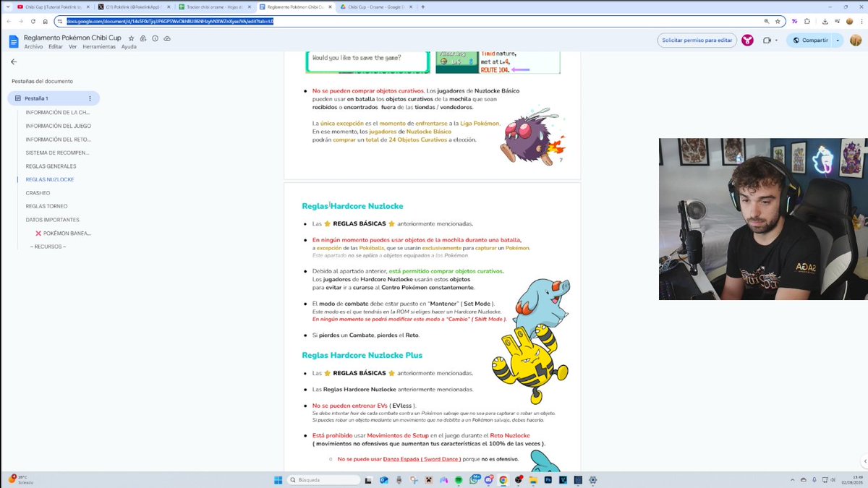Open the Windows Start menu
The height and width of the screenshot is (488, 868).
[x=278, y=480]
